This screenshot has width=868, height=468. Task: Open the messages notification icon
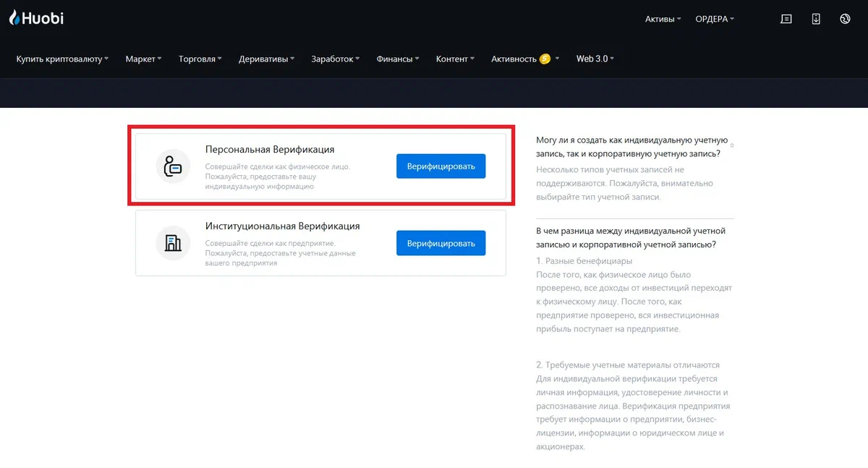(786, 20)
